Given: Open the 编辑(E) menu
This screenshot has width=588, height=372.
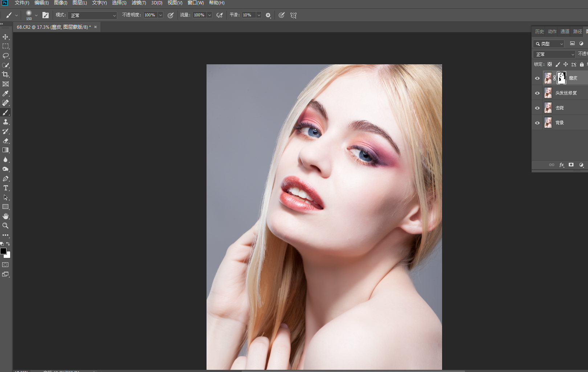Looking at the screenshot, I should (41, 3).
